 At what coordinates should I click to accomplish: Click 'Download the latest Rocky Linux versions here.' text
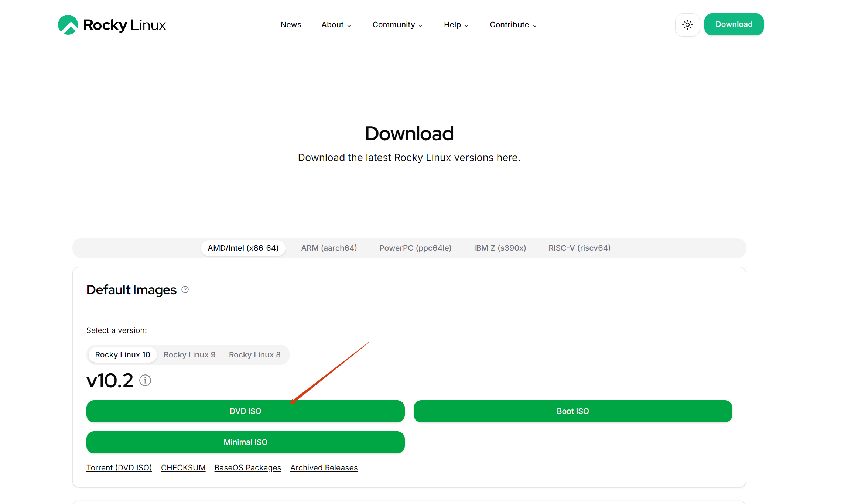pyautogui.click(x=409, y=158)
